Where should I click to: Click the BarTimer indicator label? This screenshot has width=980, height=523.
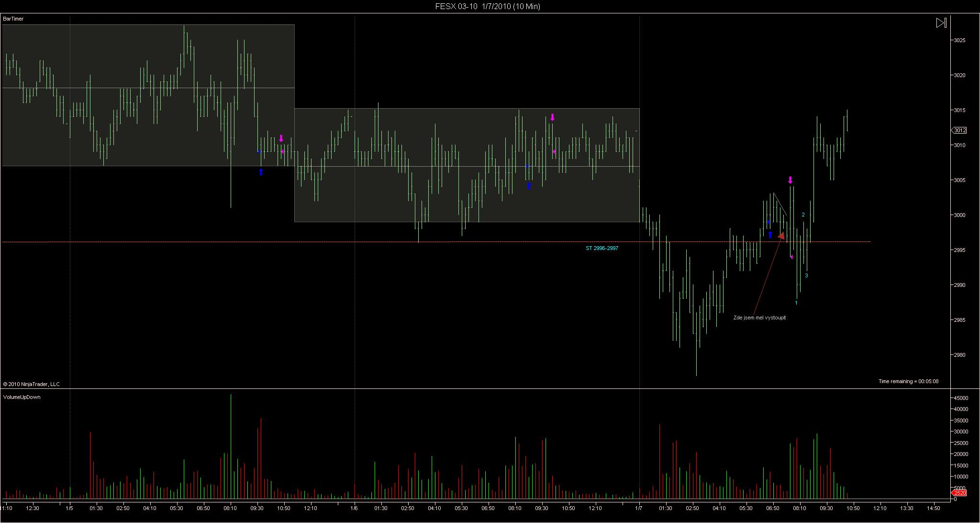[13, 19]
